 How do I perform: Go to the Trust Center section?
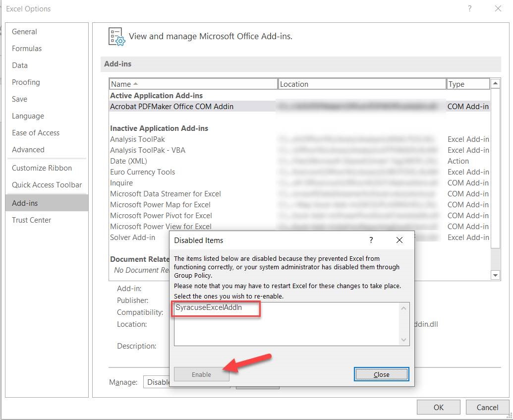(x=31, y=220)
